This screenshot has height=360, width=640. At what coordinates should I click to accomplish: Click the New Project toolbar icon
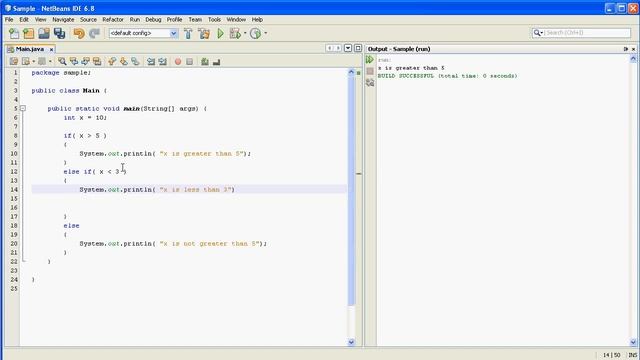[x=29, y=33]
